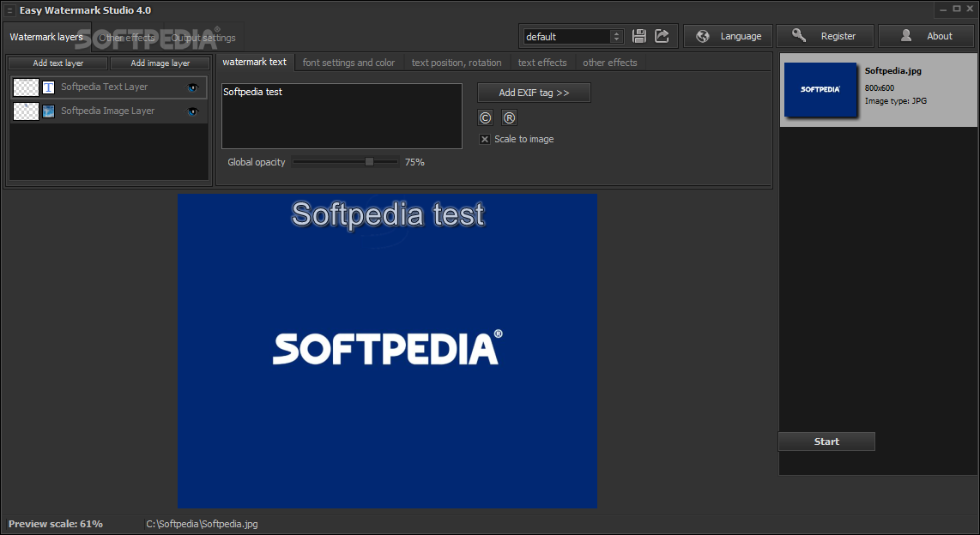Screen dimensions: 980x535
Task: Toggle visibility of Softpedia Image Layer
Action: (193, 111)
